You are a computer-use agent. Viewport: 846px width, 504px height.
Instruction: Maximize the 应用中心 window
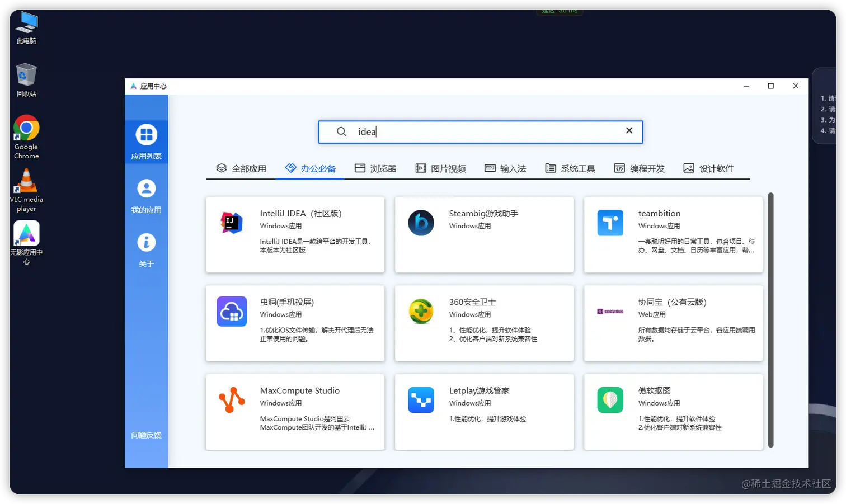tap(770, 86)
